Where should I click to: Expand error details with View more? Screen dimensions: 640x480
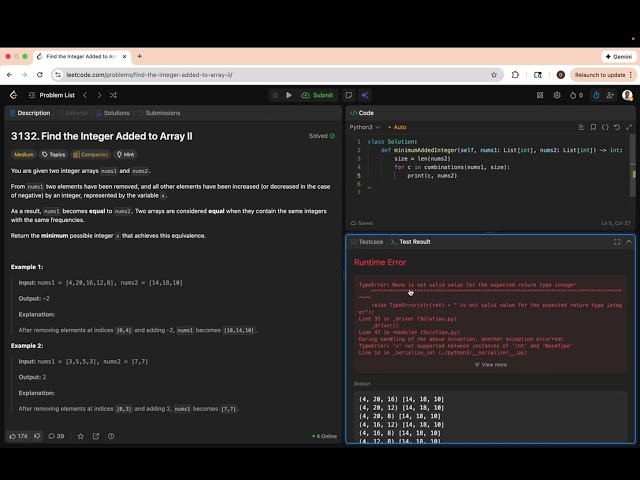point(490,364)
